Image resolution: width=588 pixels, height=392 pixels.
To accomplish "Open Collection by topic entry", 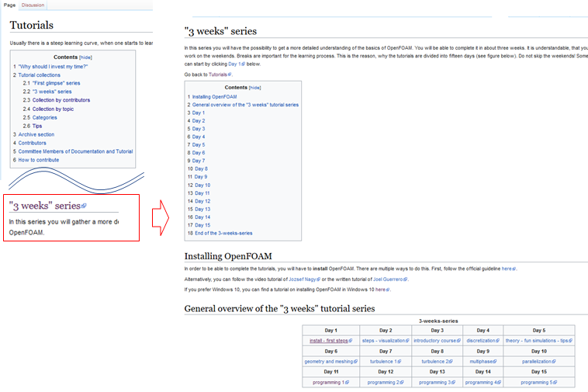I will click(x=53, y=109).
